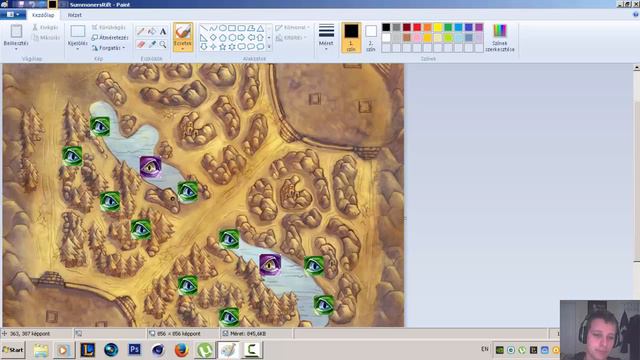Choose the Rounded rectangle shape
The width and height of the screenshot is (640, 360).
(x=241, y=28)
